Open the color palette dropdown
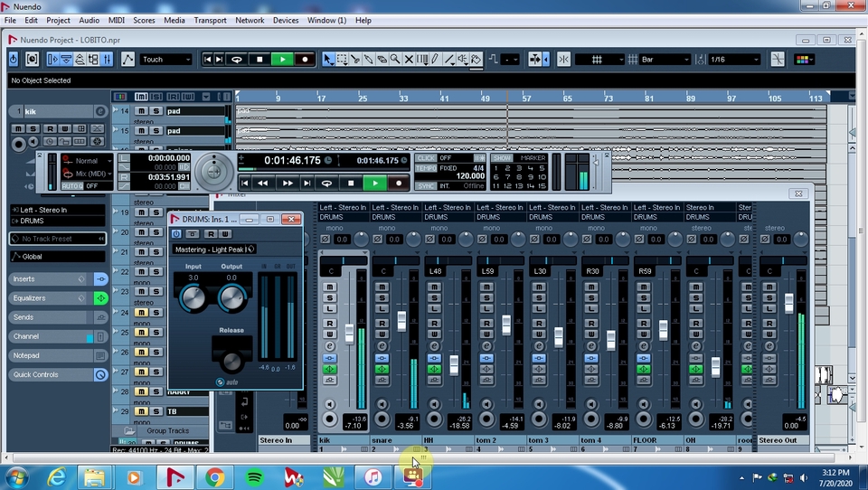This screenshot has width=868, height=490. click(805, 60)
